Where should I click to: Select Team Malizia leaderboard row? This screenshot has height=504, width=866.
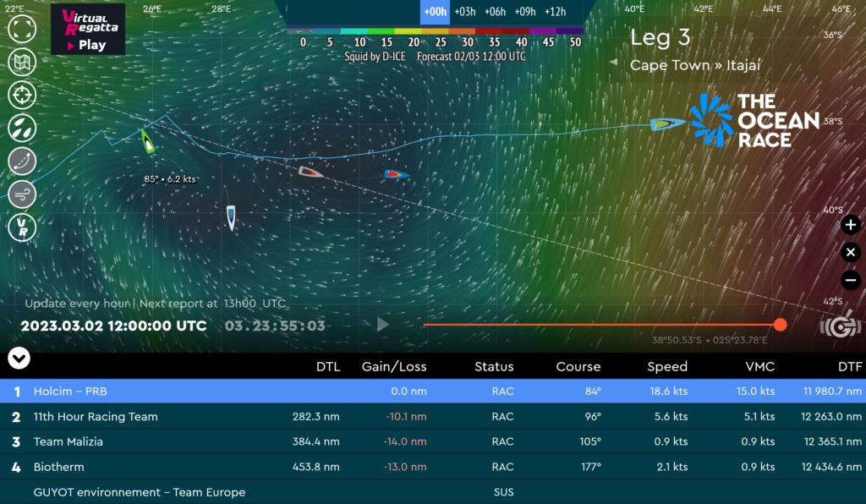tap(433, 441)
